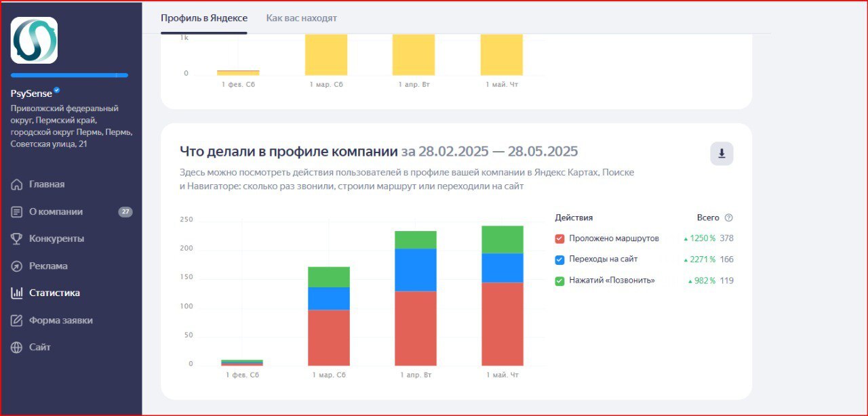Click the PsySense company logo
This screenshot has width=868, height=416.
34,40
